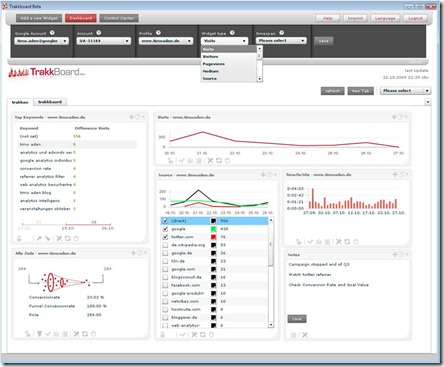Switch to the trakken tab
The image size is (444, 367).
coord(20,102)
